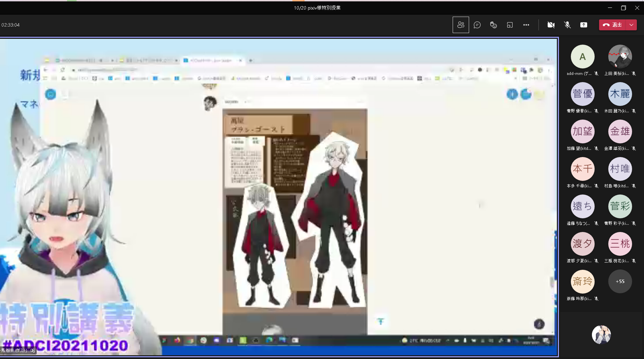Image resolution: width=644 pixels, height=359 pixels.
Task: Open more actions ellipsis menu
Action: coord(526,25)
